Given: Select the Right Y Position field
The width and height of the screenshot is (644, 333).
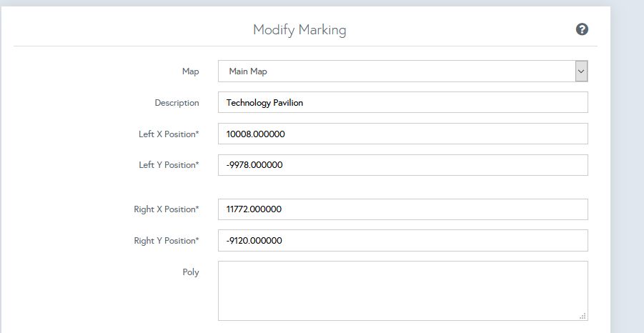Looking at the screenshot, I should click(x=402, y=241).
